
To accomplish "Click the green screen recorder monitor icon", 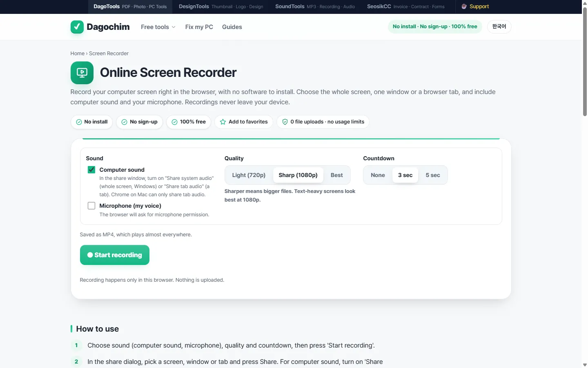I will pos(82,73).
